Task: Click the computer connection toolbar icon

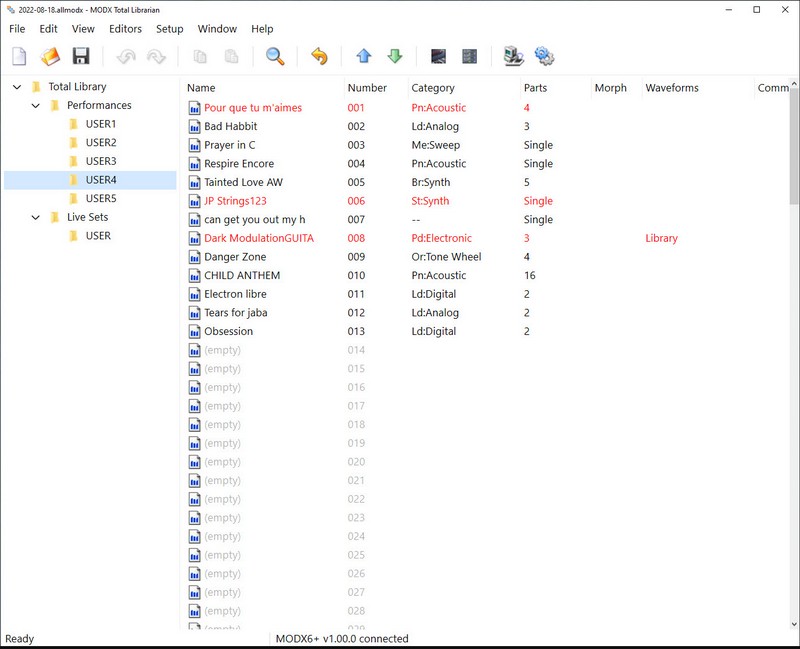Action: [513, 56]
